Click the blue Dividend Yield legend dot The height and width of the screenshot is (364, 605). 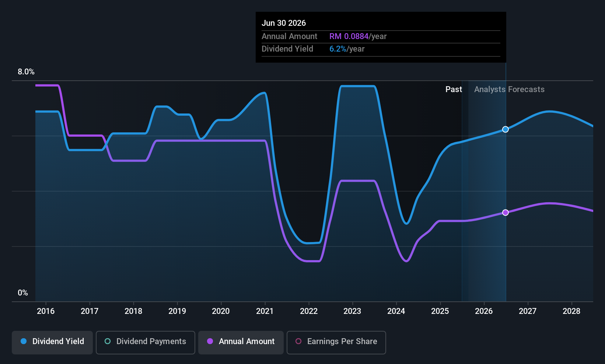coord(24,341)
